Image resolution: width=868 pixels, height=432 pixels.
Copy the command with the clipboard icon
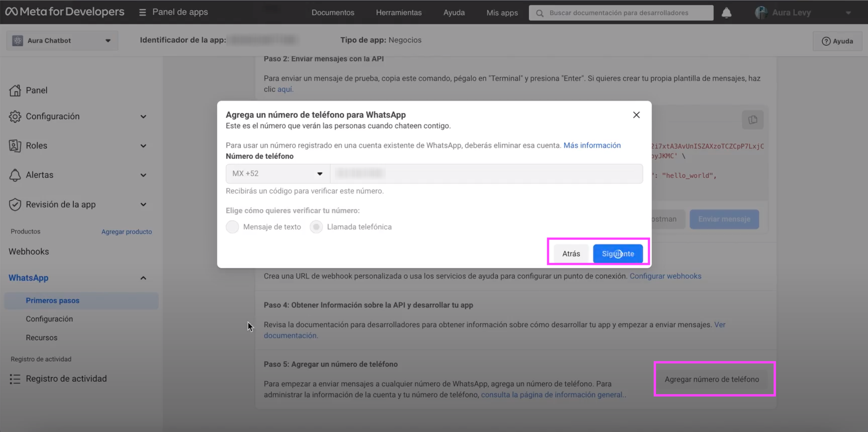(753, 120)
